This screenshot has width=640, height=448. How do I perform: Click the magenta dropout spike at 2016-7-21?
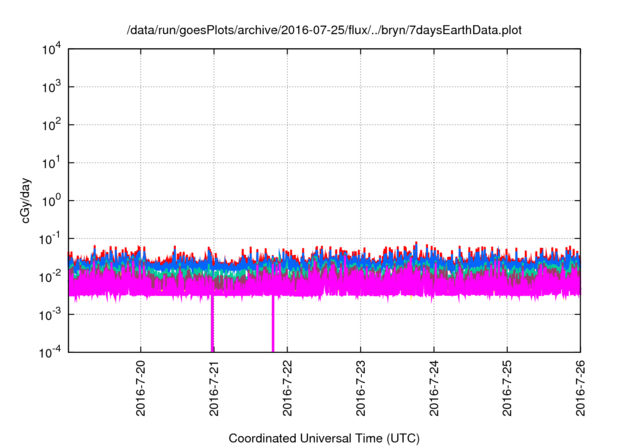coord(212,325)
